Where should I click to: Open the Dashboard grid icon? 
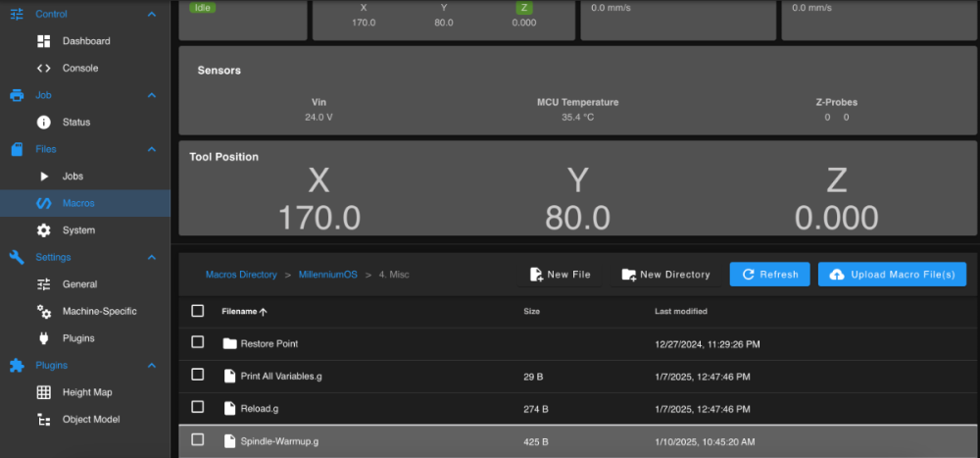[x=44, y=41]
